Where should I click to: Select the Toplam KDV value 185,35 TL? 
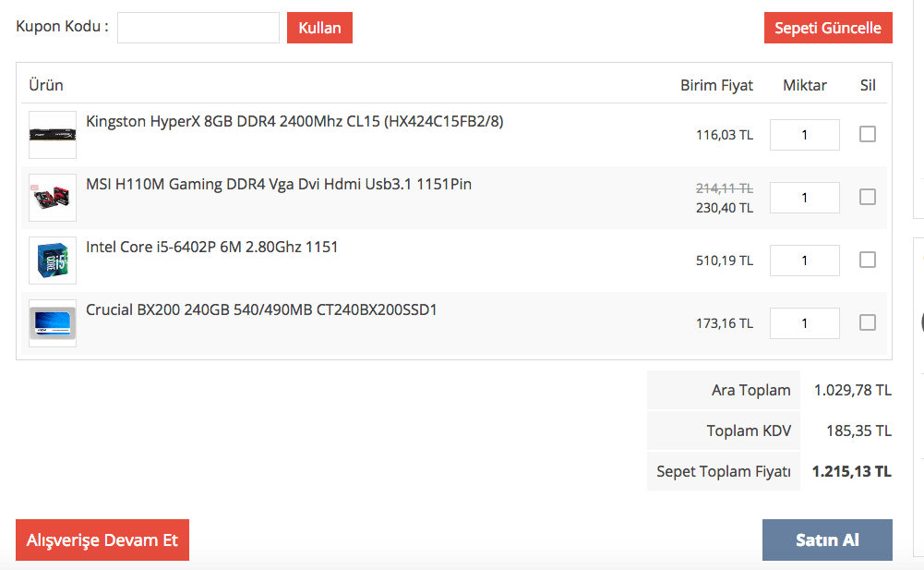click(858, 431)
